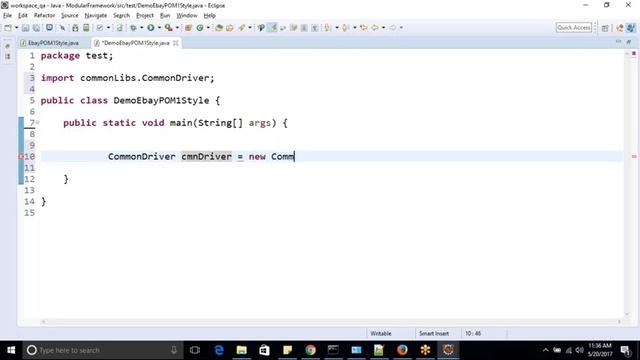Expand the Debug dropdown arrow
This screenshot has width=640, height=360.
141,28
